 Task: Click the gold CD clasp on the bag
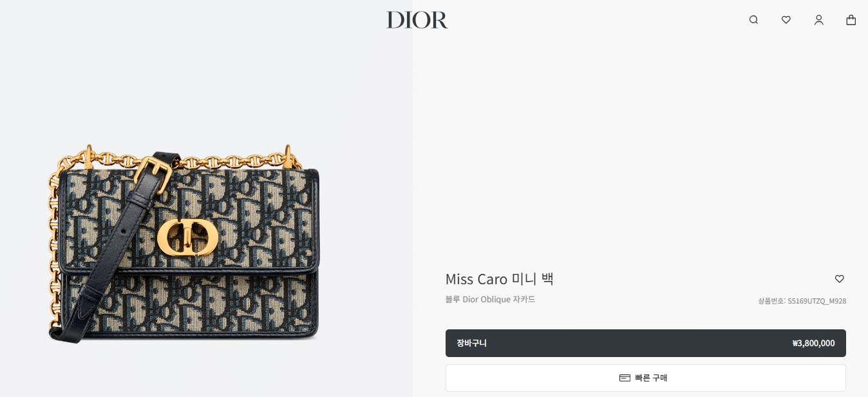[x=187, y=238]
